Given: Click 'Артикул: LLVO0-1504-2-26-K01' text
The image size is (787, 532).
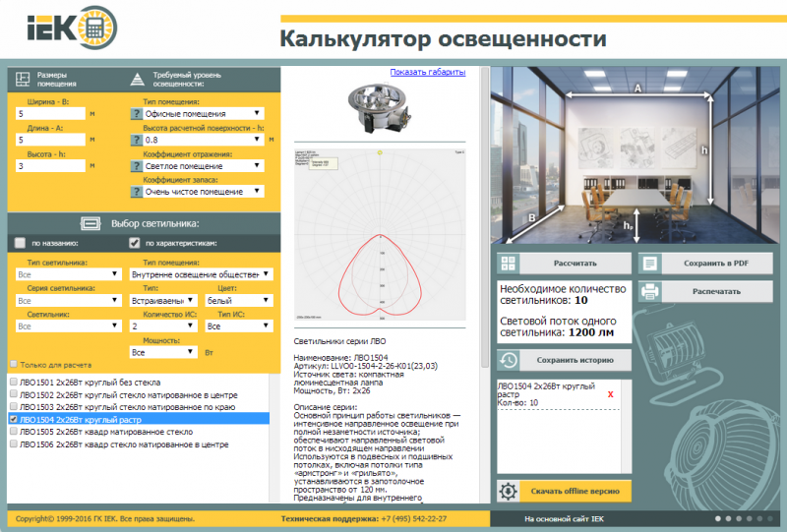Looking at the screenshot, I should pos(365,366).
